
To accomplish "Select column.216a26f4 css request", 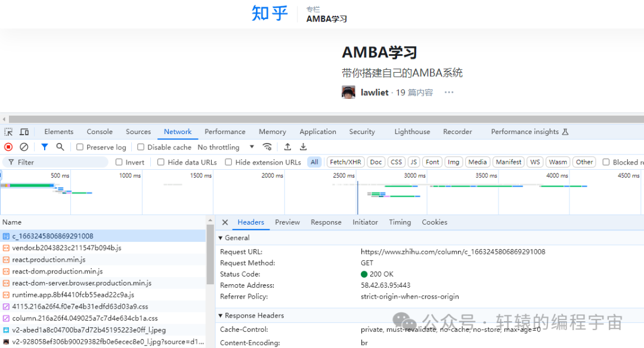I will pyautogui.click(x=103, y=318).
